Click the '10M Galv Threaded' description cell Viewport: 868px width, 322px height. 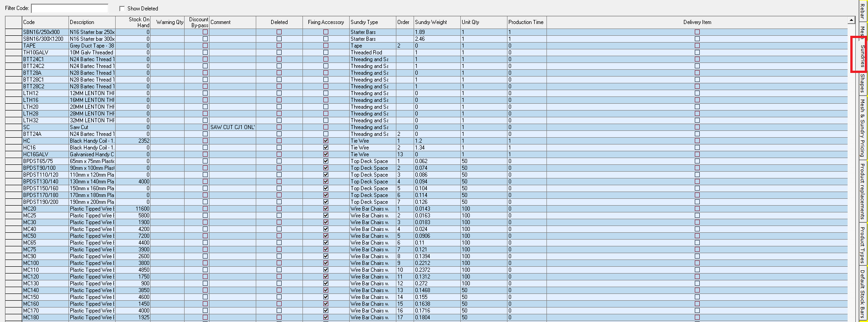(x=92, y=53)
